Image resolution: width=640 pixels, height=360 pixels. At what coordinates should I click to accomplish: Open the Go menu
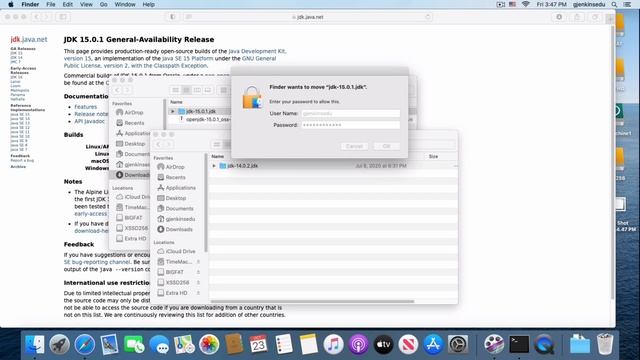pyautogui.click(x=104, y=4)
